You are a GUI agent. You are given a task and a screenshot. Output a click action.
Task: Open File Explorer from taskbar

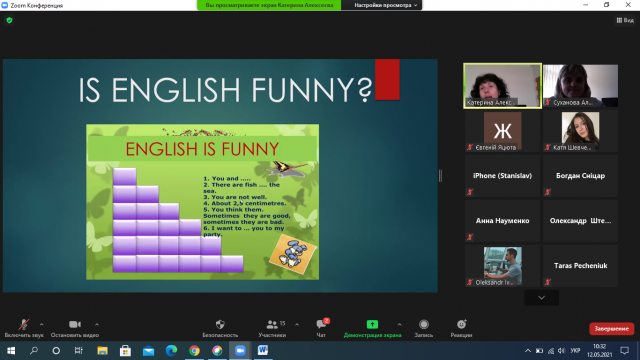[x=102, y=351]
